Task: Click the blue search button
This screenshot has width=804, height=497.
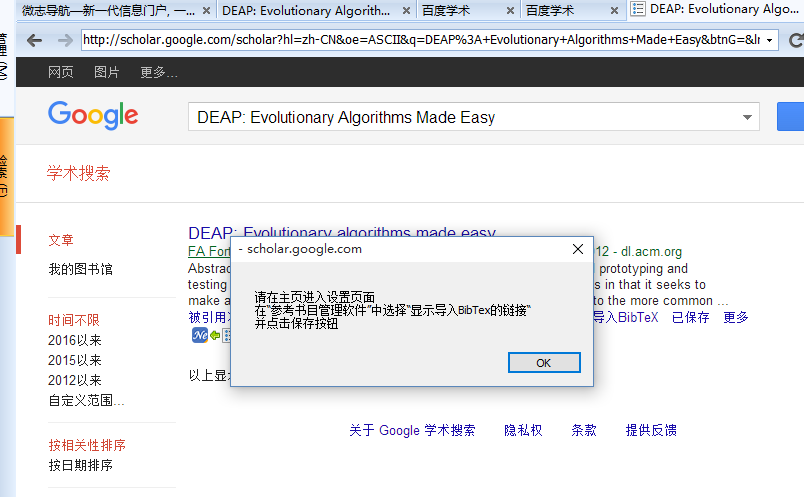Action: tap(790, 117)
